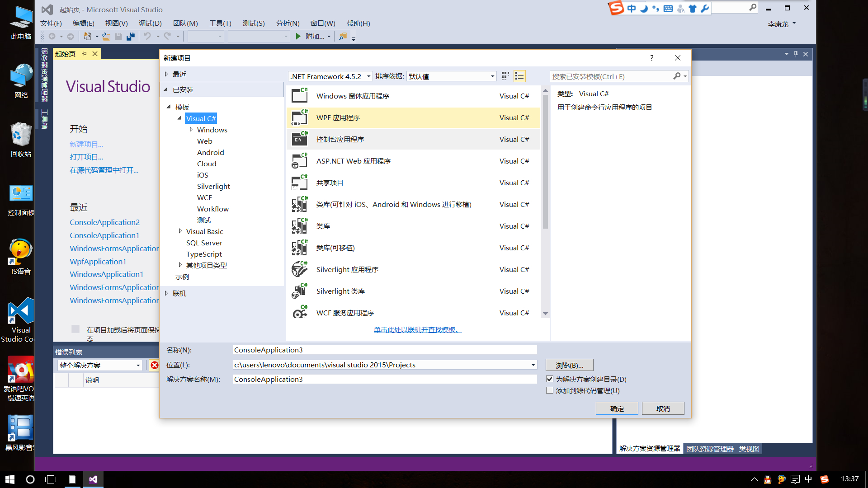Screen dimensions: 868x488
Task: Toggle keep page open after project load
Action: (x=75, y=329)
